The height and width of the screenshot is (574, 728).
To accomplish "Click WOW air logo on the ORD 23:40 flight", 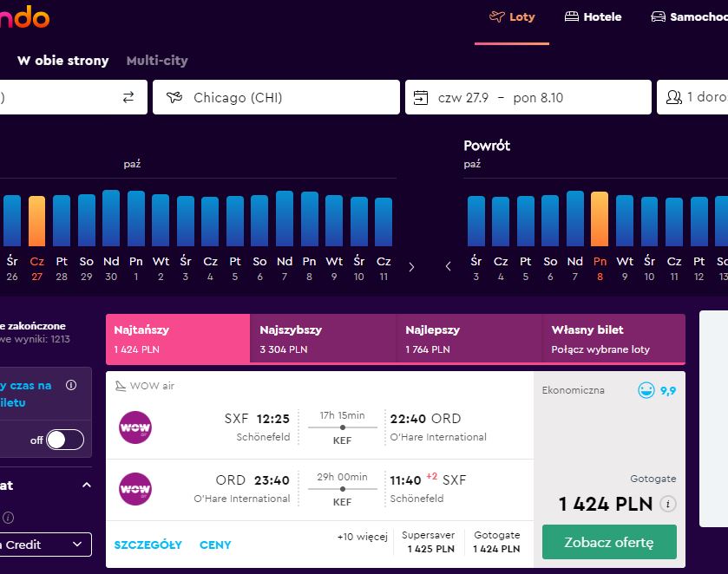I will click(135, 489).
